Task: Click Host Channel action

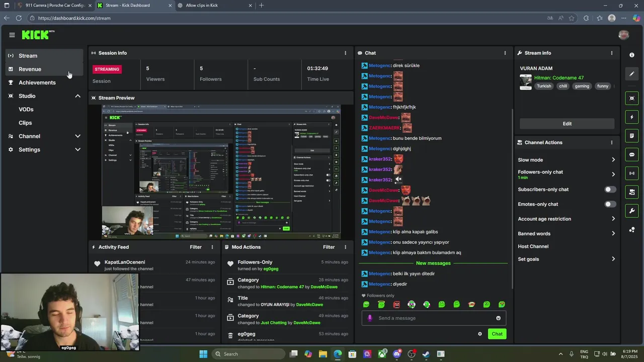Action: click(x=533, y=246)
